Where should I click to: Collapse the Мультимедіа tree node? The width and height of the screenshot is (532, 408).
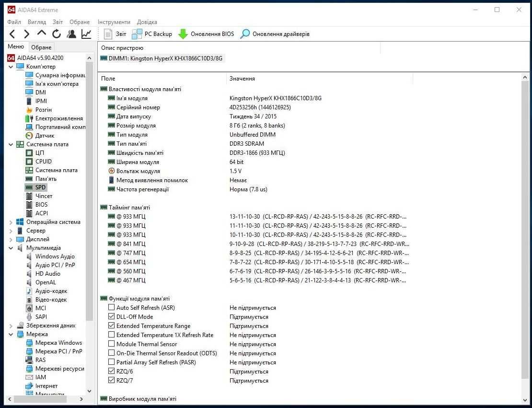tap(11, 248)
